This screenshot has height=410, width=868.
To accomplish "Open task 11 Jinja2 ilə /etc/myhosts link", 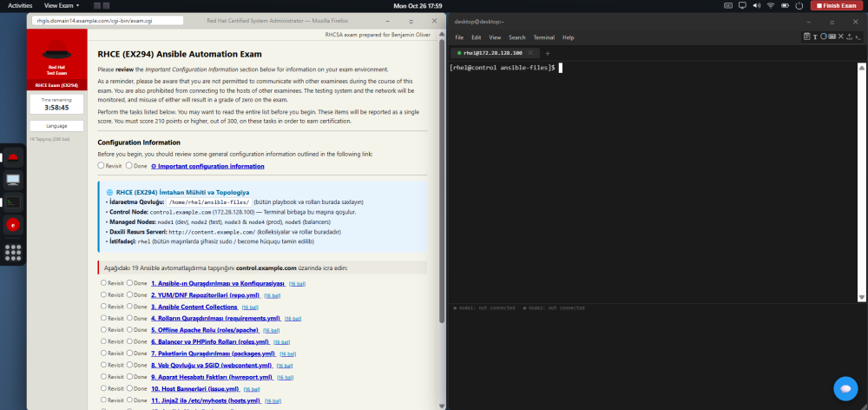I will click(x=206, y=400).
